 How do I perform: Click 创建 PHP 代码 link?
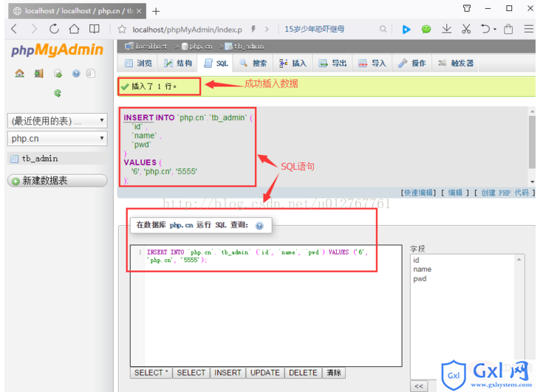[505, 193]
